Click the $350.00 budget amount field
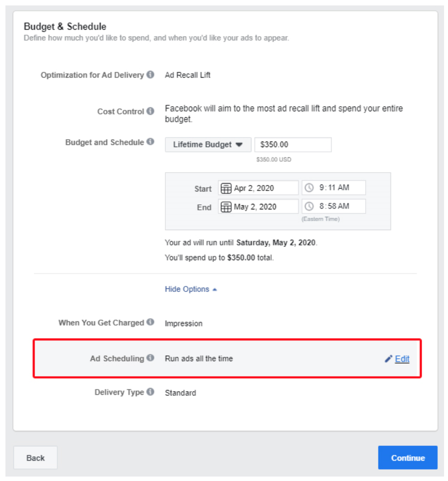448x481 pixels. (293, 145)
